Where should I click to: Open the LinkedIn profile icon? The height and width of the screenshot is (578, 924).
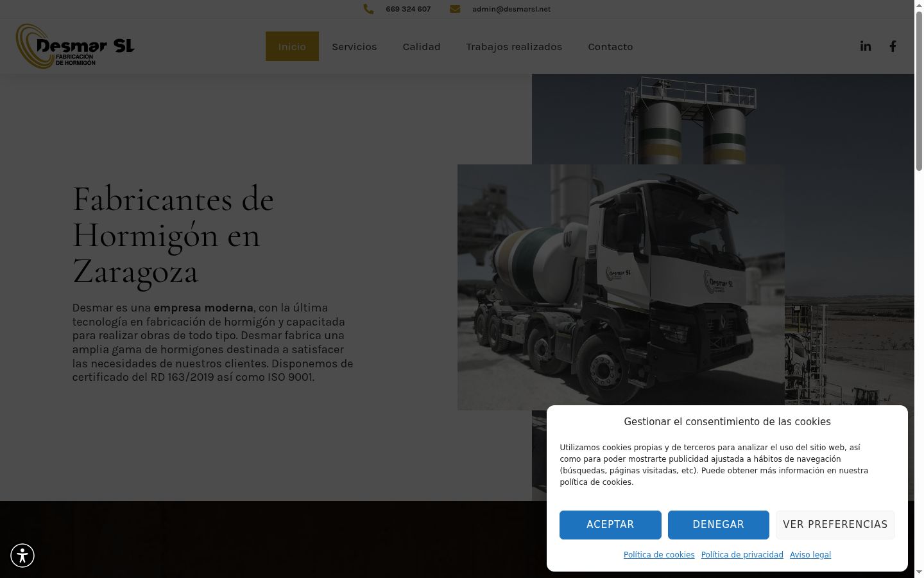coord(866,46)
